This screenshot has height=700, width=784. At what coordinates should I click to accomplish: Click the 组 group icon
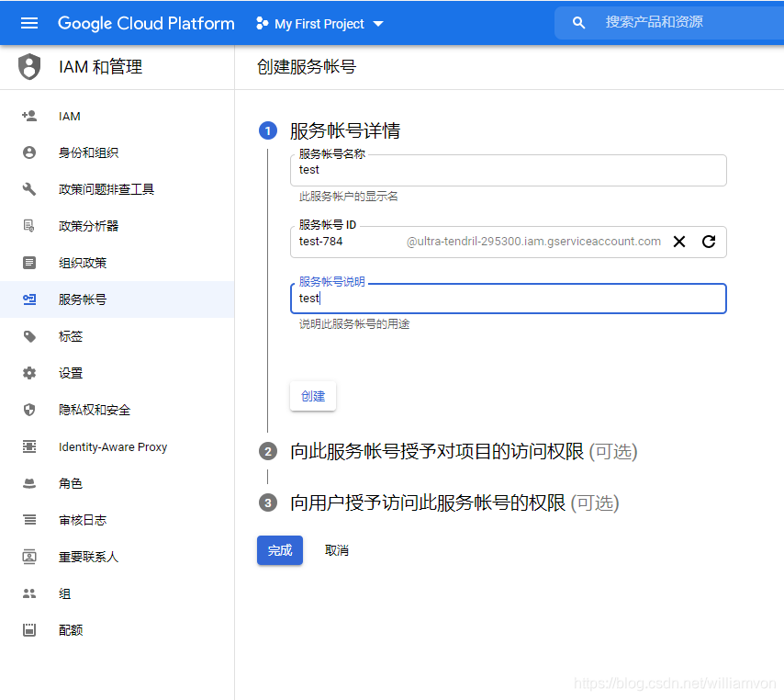coord(29,593)
